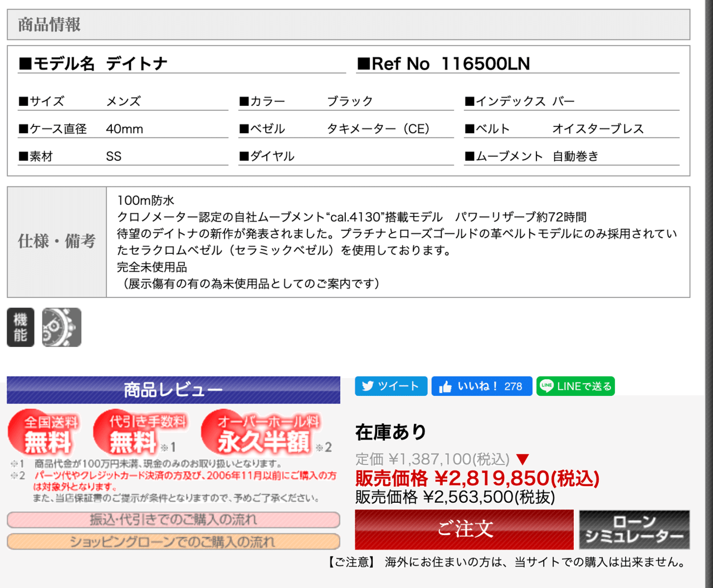Select the Ref No 116500LN text

tap(443, 64)
